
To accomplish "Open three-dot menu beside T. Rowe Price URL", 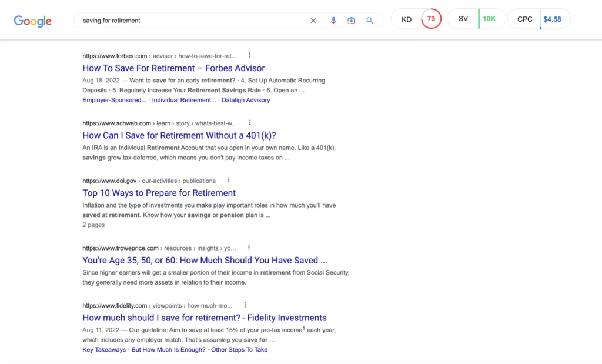I will pos(249,248).
